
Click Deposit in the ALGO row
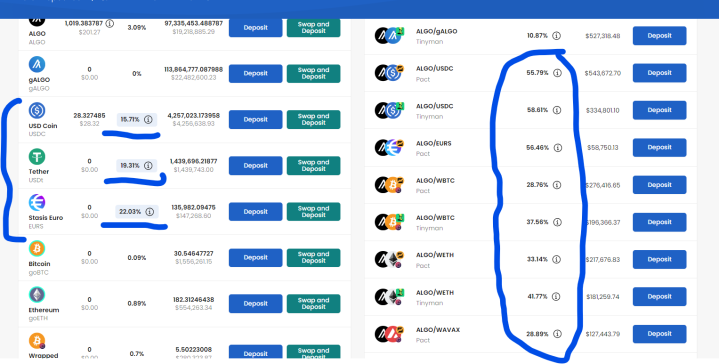pyautogui.click(x=255, y=28)
